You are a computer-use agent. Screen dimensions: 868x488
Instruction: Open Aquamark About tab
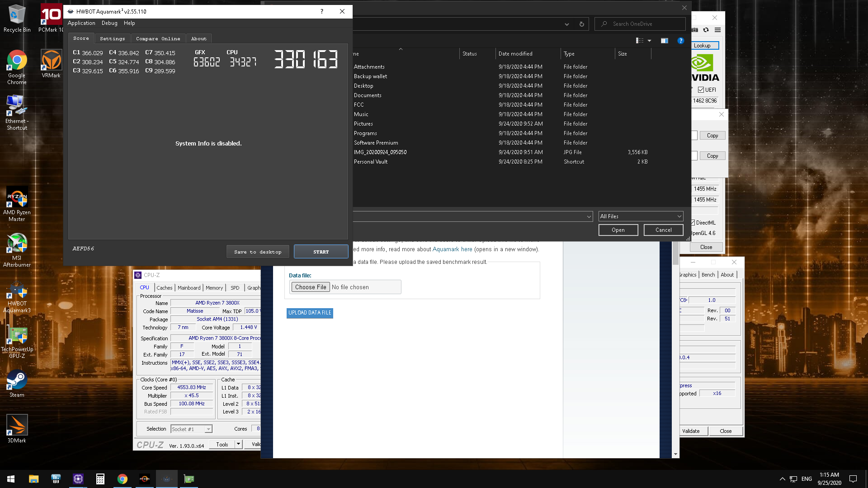pos(198,38)
